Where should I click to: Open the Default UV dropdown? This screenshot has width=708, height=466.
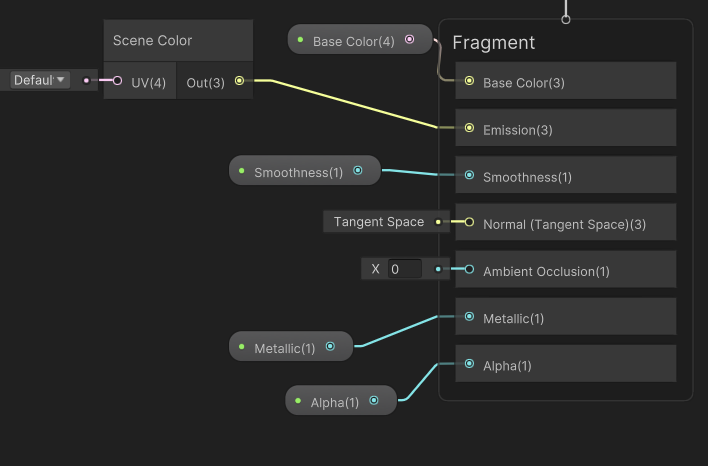tap(40, 80)
